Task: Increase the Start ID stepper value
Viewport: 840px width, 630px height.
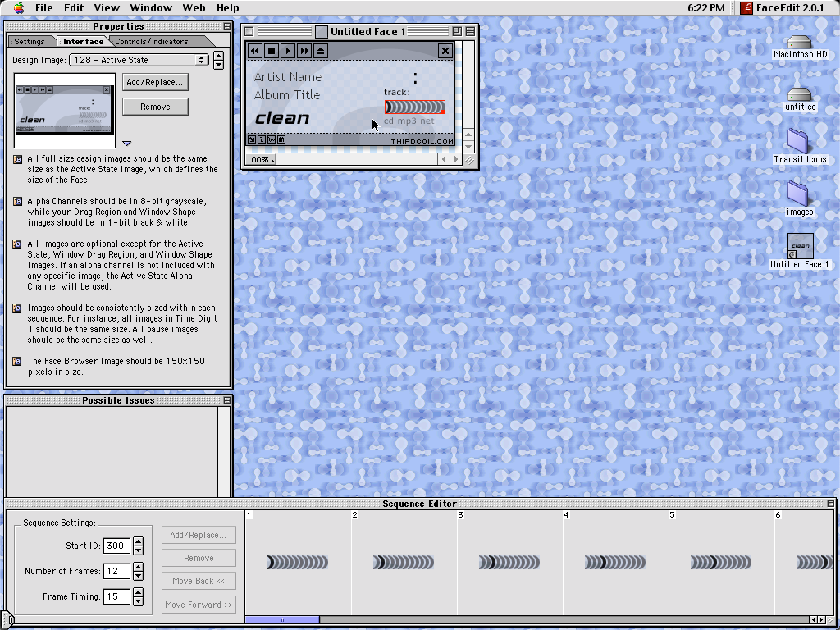Action: point(138,541)
